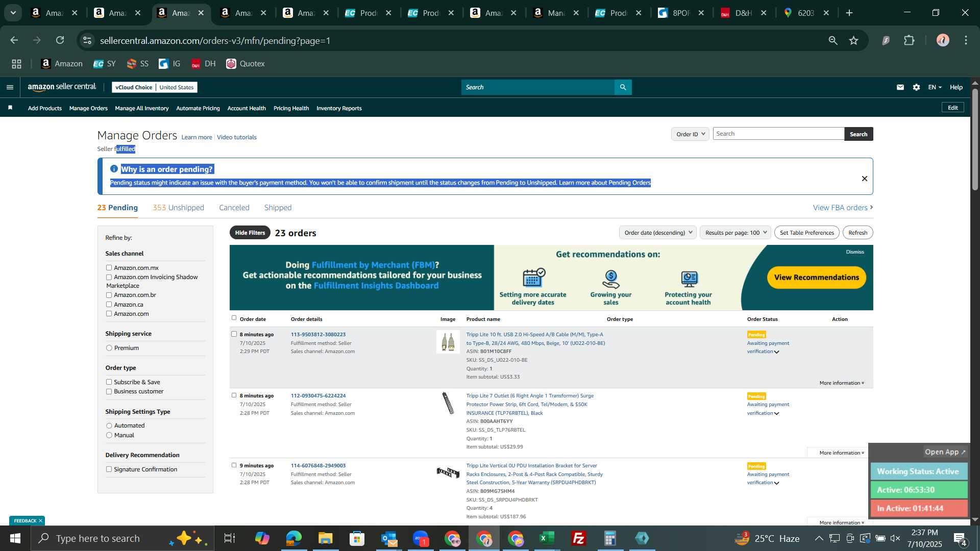Tick select-all orders checkbox in table header
This screenshot has width=980, height=551.
coord(234,318)
